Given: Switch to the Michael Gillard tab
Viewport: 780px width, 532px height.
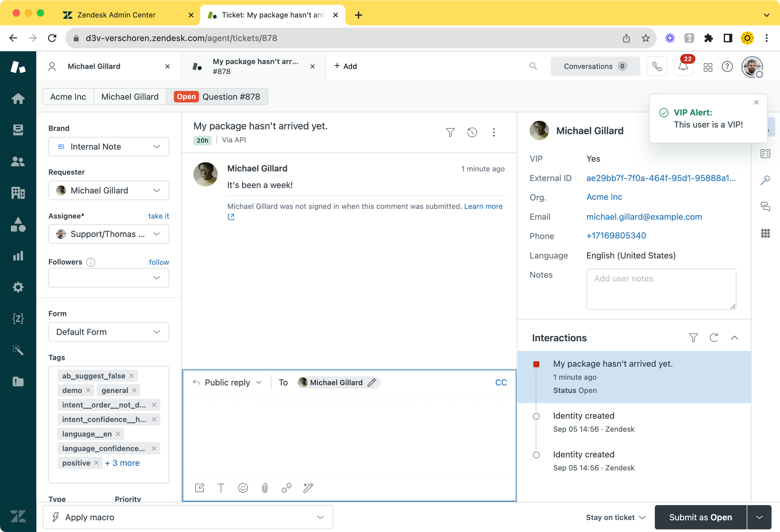Looking at the screenshot, I should point(94,66).
